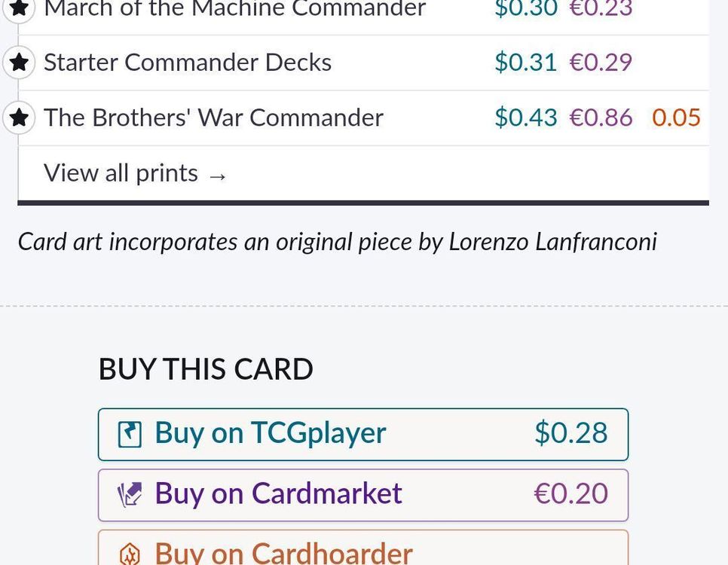Click the $0.43 Brothers' War Commander price
This screenshot has height=565, width=728.
(x=525, y=118)
